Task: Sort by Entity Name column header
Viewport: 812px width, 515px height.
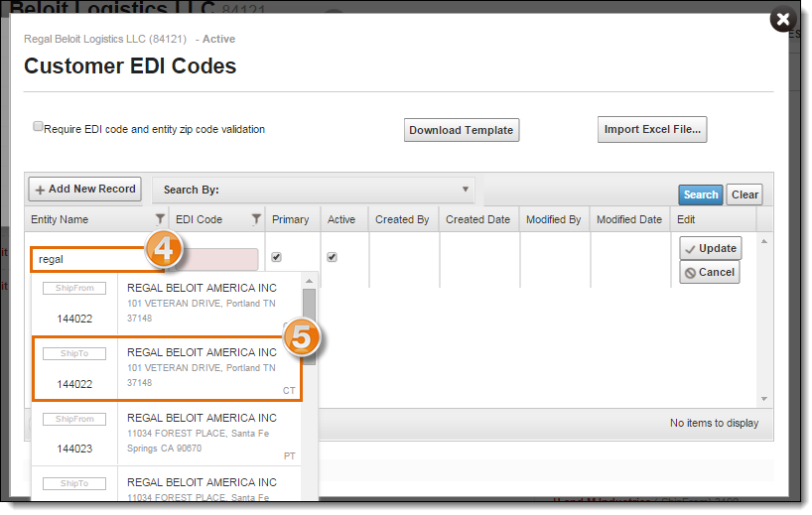Action: click(60, 219)
